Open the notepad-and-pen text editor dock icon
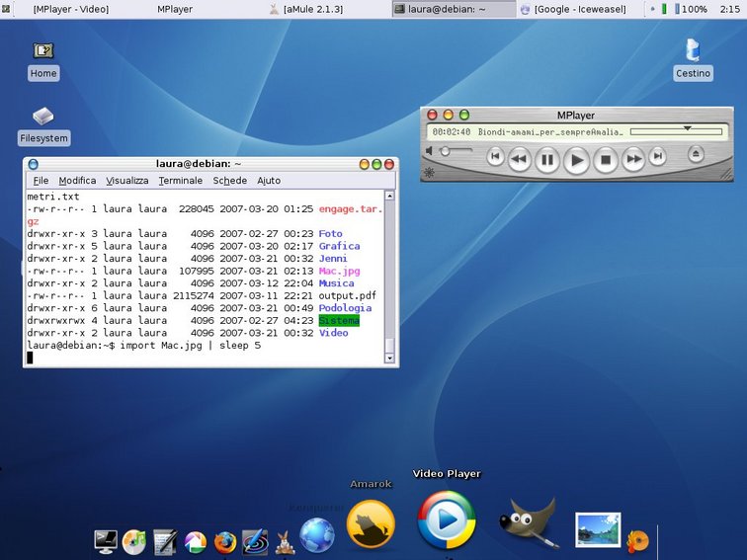 pyautogui.click(x=165, y=542)
